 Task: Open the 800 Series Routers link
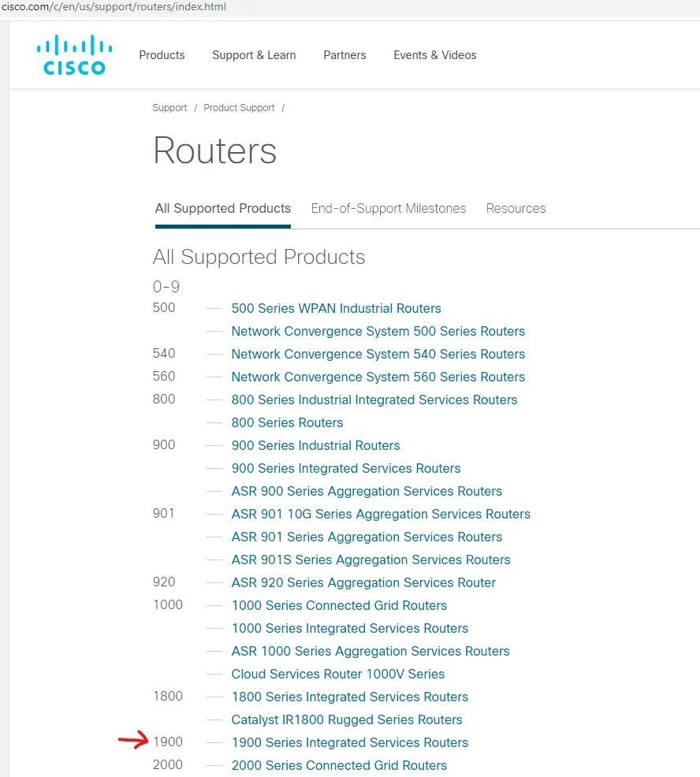coord(287,422)
